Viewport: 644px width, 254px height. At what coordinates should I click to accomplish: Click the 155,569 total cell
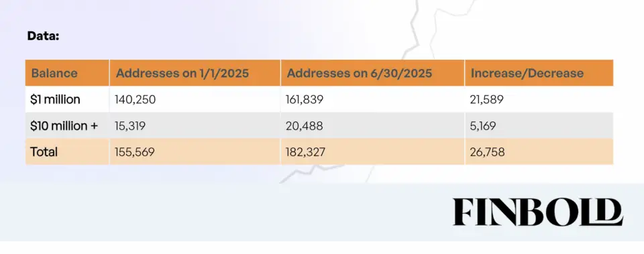pos(135,152)
